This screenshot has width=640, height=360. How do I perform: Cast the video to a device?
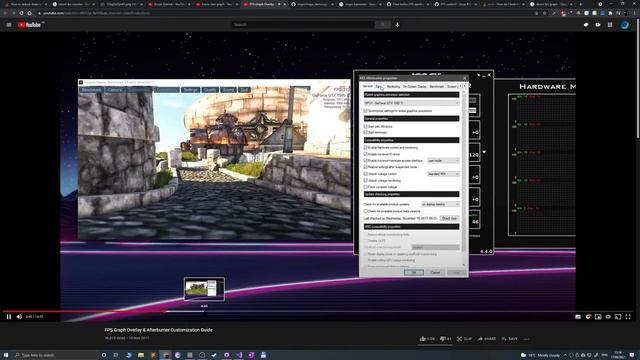tap(618, 317)
